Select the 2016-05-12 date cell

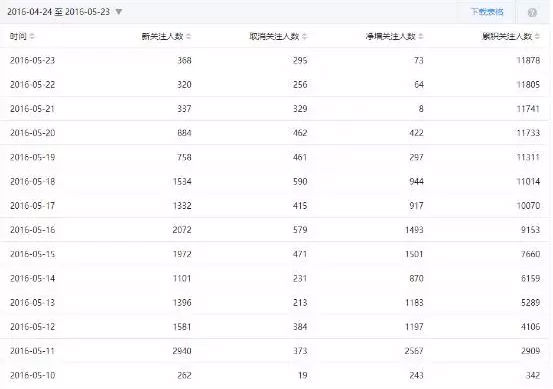pyautogui.click(x=32, y=327)
